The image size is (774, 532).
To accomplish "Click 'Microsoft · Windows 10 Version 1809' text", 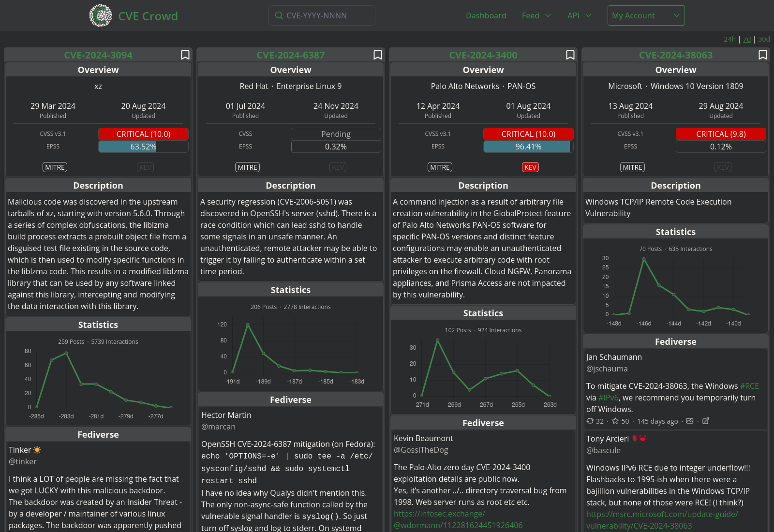I will click(676, 86).
